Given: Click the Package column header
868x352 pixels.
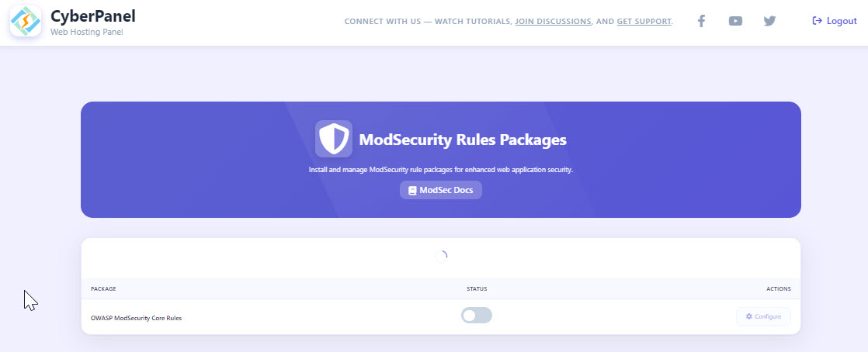Looking at the screenshot, I should [103, 289].
